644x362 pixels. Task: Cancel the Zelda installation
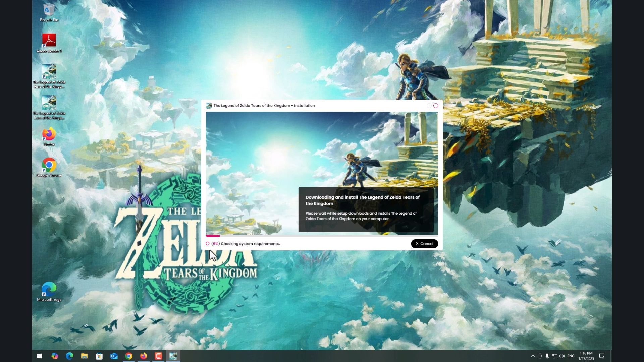pyautogui.click(x=424, y=244)
